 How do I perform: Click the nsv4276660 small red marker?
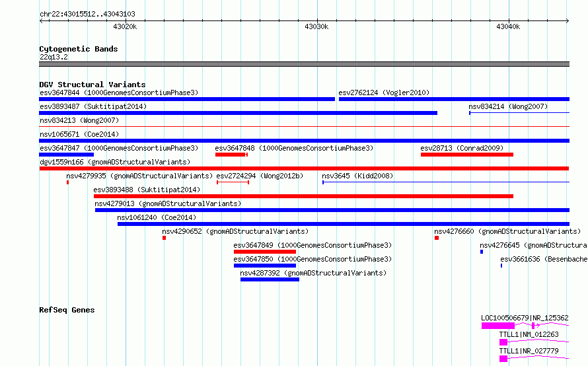pyautogui.click(x=437, y=238)
